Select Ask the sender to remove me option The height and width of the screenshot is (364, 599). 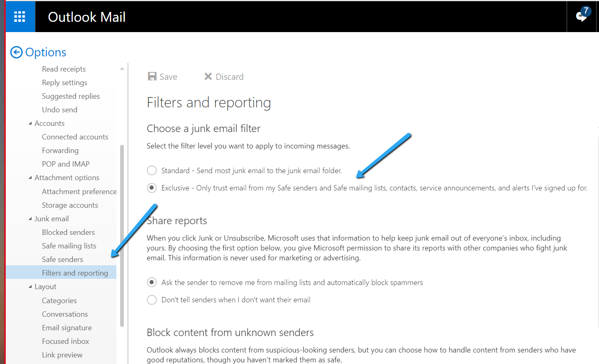pos(152,283)
